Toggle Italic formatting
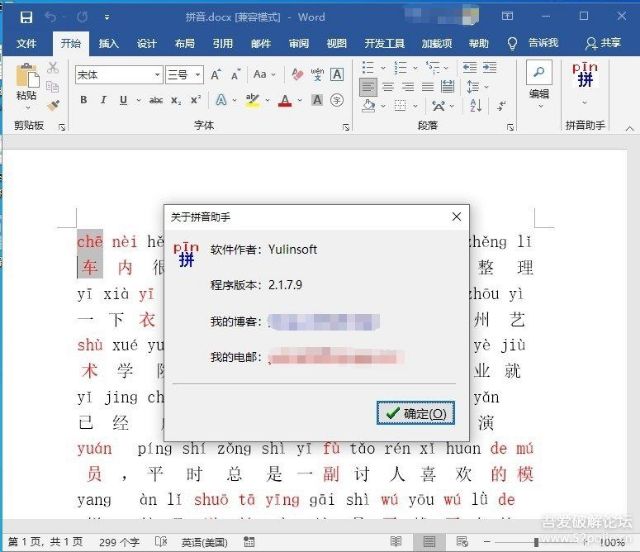This screenshot has height=552, width=640. click(103, 100)
